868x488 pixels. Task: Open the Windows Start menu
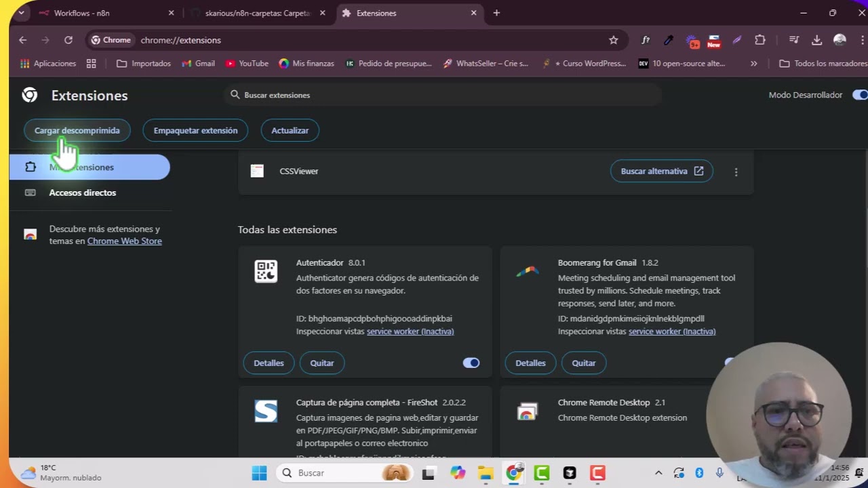point(259,472)
